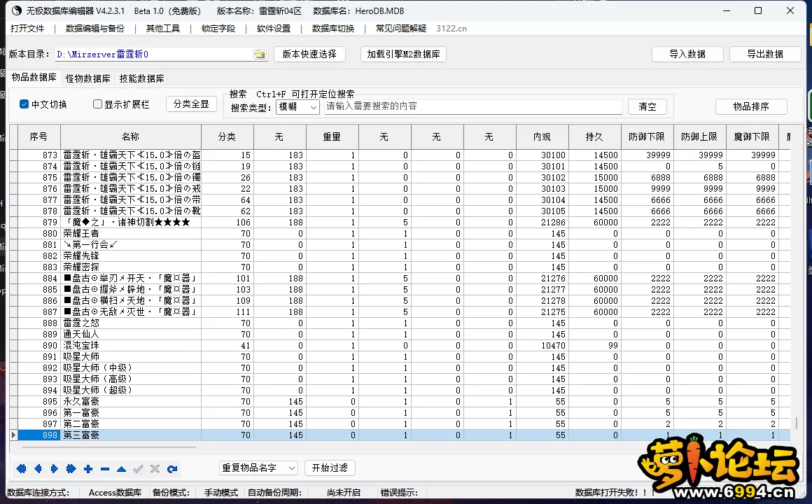Viewport: 812px width, 504px height.
Task: Open the 锁定字段 menu
Action: tap(218, 29)
